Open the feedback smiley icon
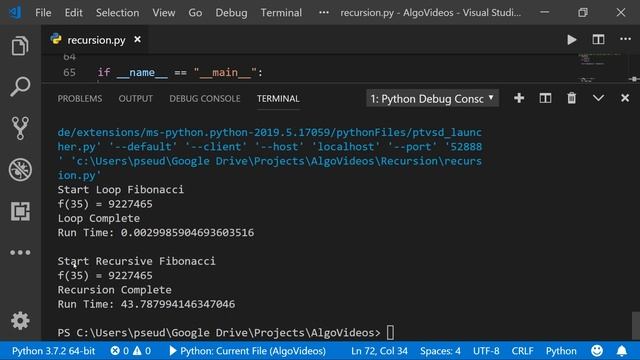Viewport: 640px width, 360px height. pyautogui.click(x=597, y=351)
